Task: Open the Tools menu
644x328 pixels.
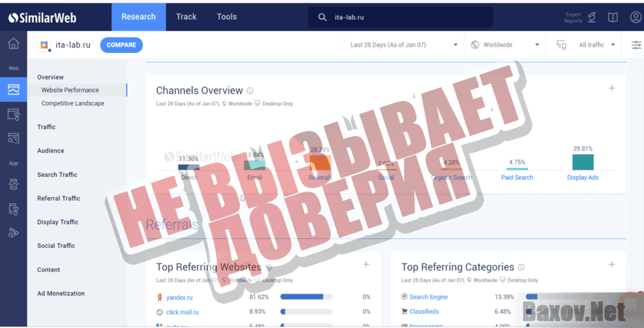Action: coord(226,17)
